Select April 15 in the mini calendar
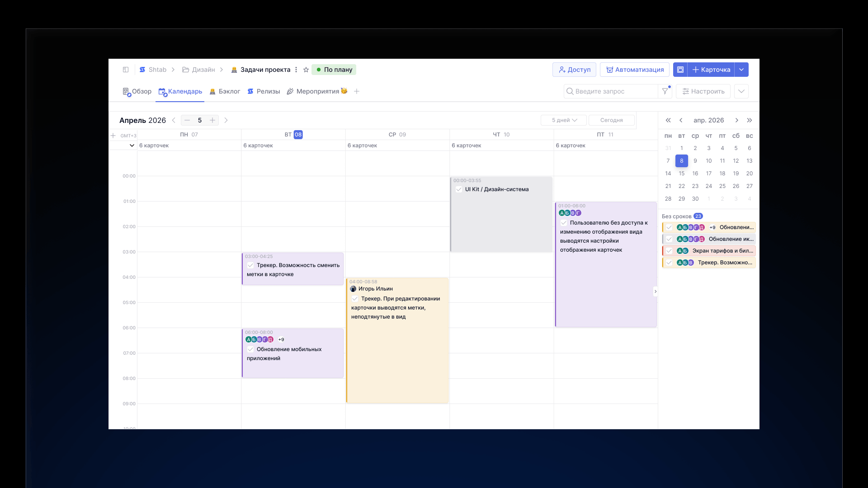Screen dimensions: 868x488 click(682, 174)
